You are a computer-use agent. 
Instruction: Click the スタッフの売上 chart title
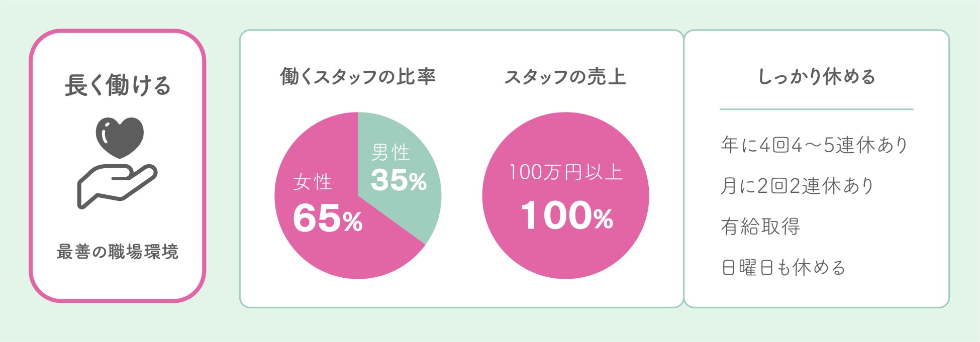click(x=565, y=77)
